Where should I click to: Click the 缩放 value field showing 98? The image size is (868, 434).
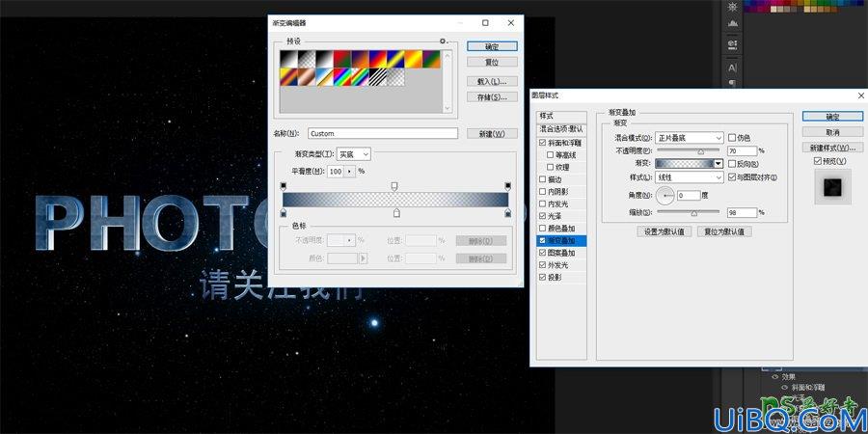742,212
